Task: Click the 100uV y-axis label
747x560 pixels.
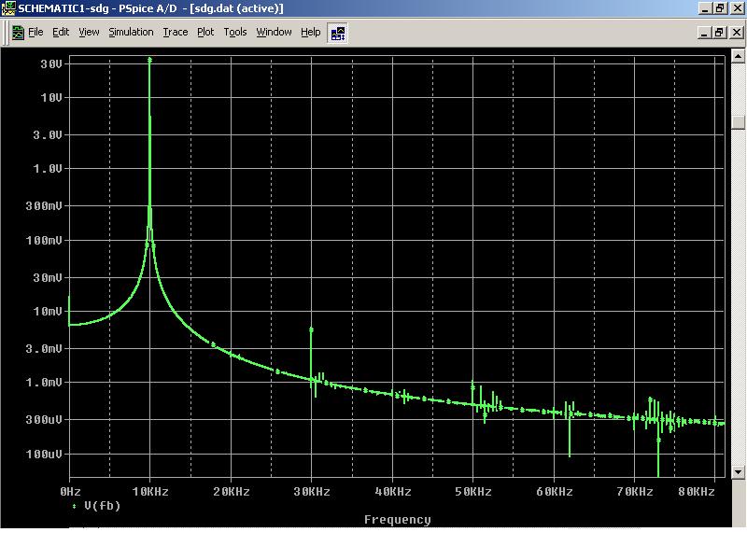Action: [x=44, y=455]
